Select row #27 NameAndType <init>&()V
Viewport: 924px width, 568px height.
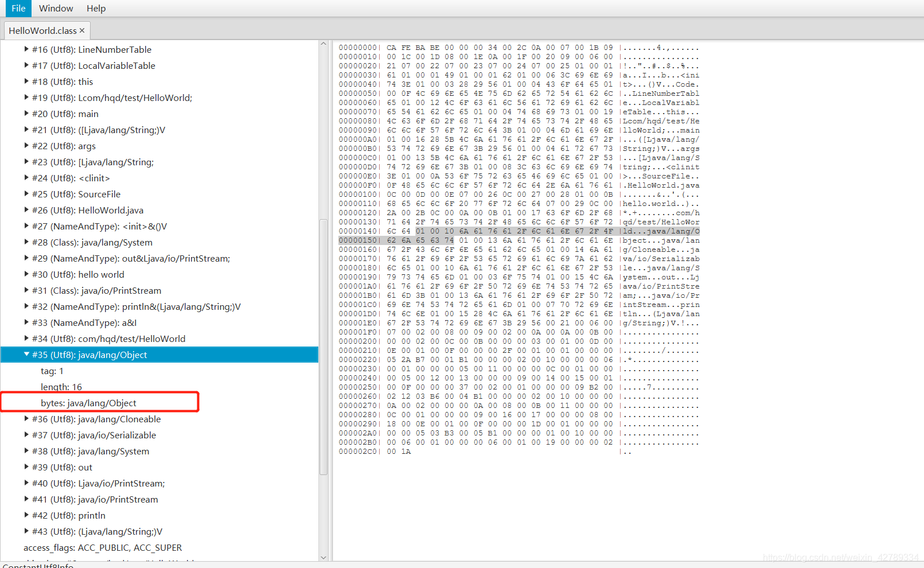[x=159, y=226]
